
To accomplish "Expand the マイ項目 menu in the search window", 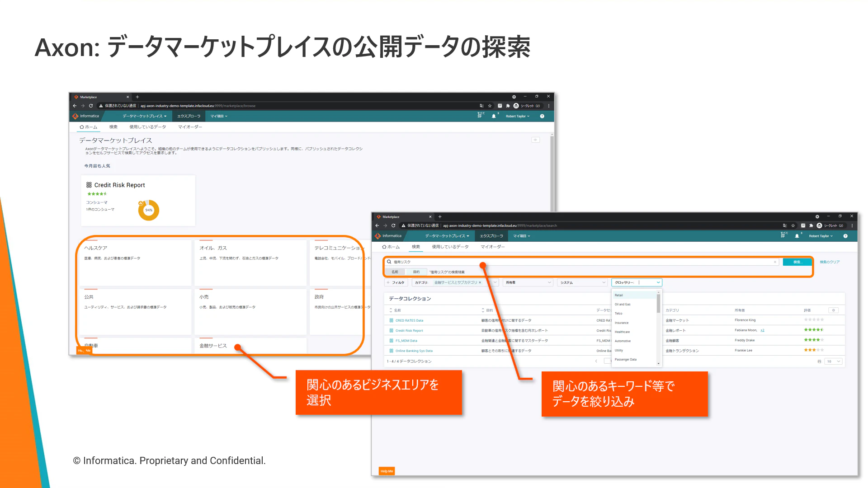I will click(x=522, y=236).
